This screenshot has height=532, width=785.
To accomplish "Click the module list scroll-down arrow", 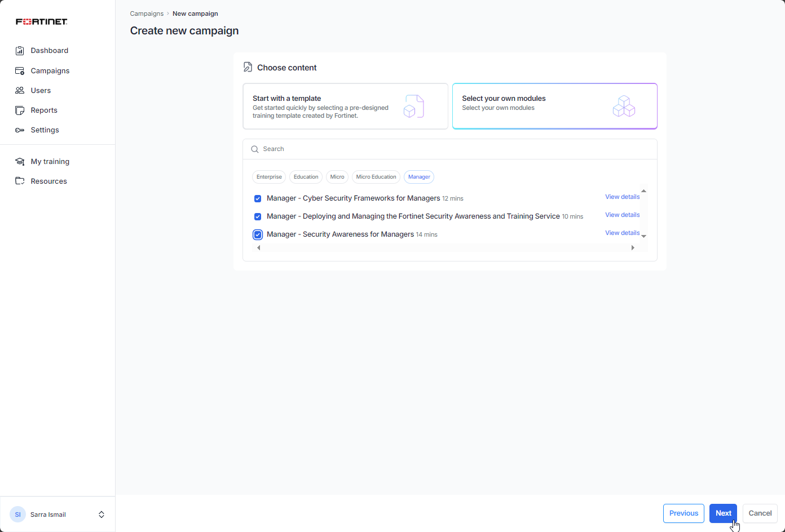I will (643, 236).
